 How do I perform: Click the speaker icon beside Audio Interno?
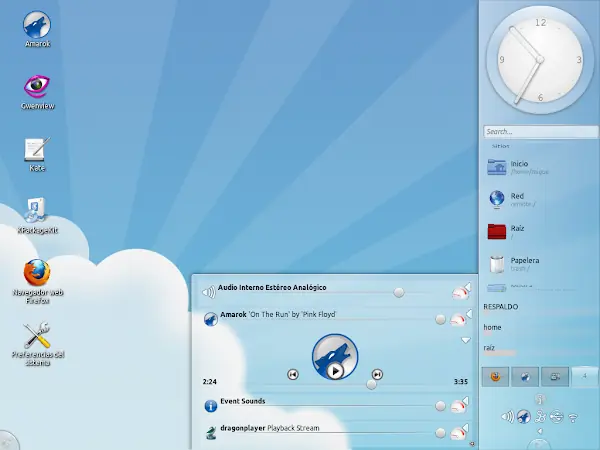tap(209, 292)
